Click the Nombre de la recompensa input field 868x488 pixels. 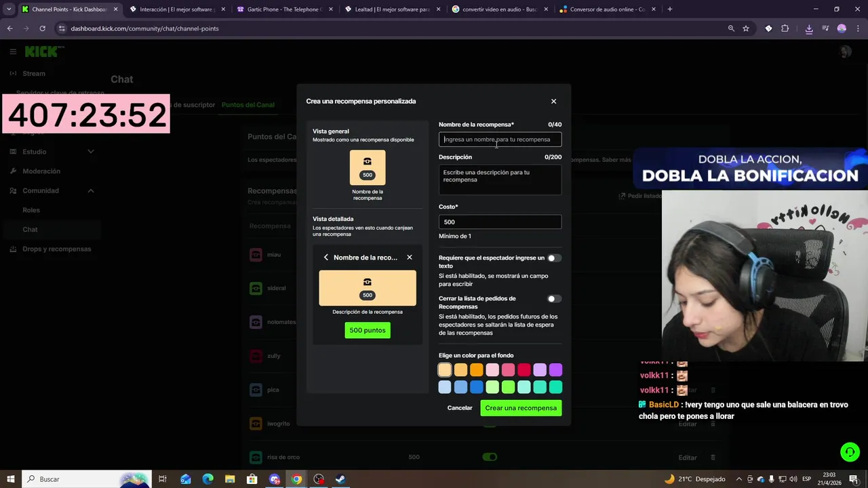pos(500,140)
